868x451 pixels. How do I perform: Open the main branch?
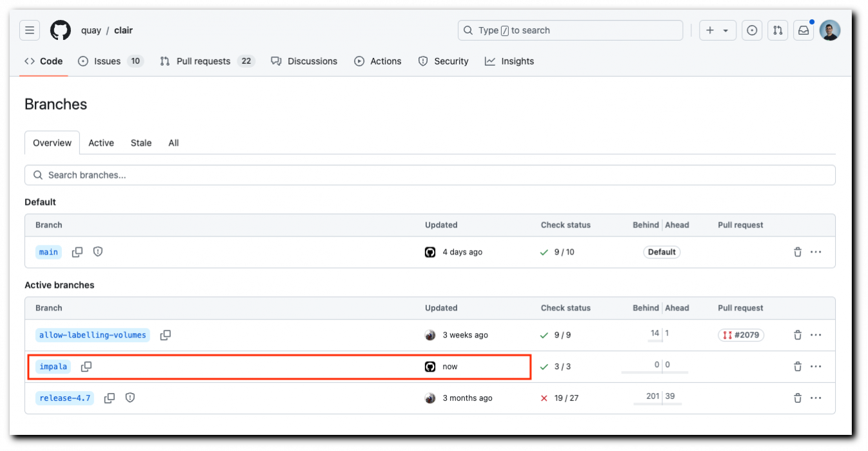click(x=48, y=252)
